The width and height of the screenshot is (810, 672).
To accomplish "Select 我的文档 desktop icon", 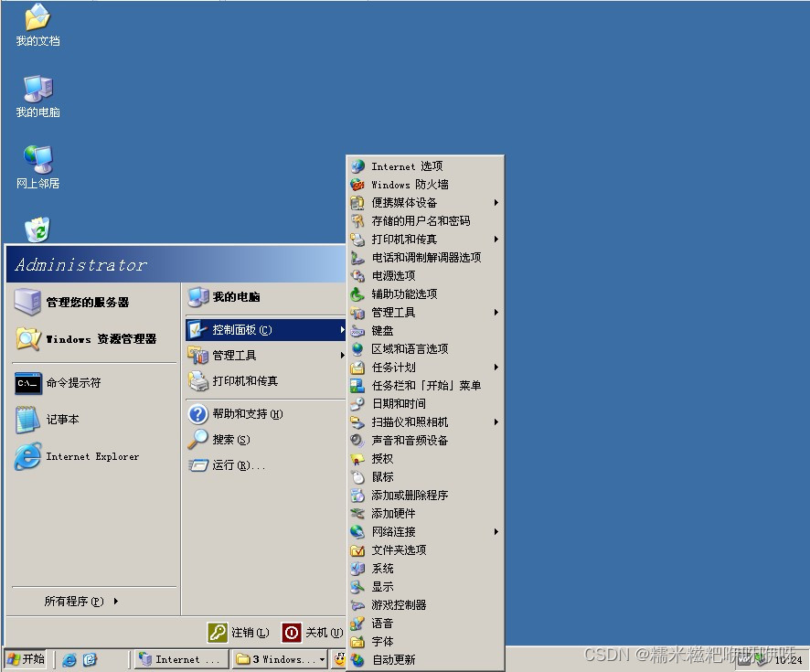I will tap(37, 25).
